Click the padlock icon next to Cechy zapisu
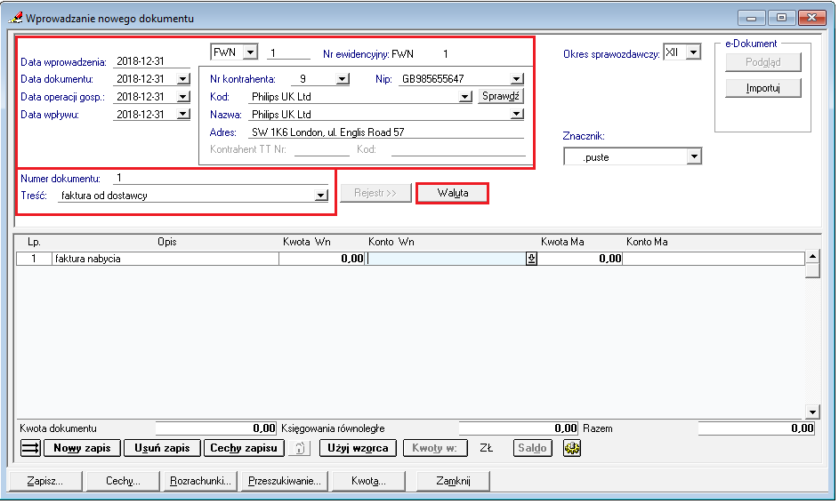 pyautogui.click(x=300, y=448)
